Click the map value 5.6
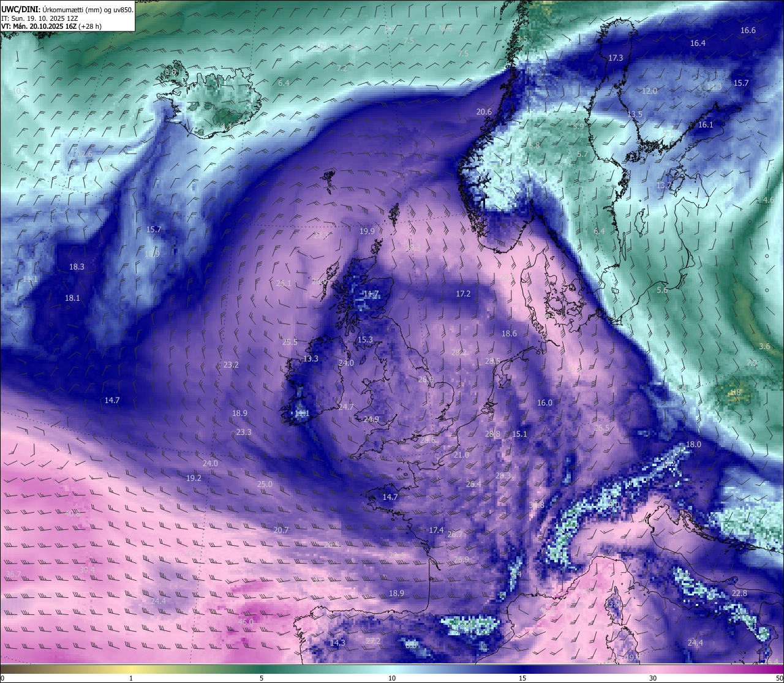 coord(662,290)
